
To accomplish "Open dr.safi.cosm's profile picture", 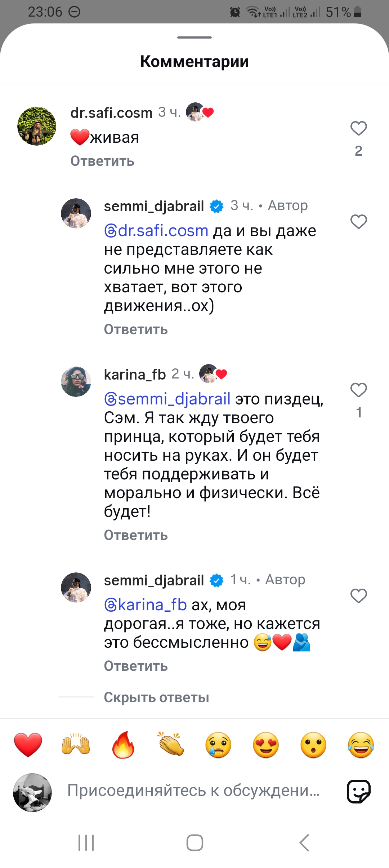I will tap(37, 126).
